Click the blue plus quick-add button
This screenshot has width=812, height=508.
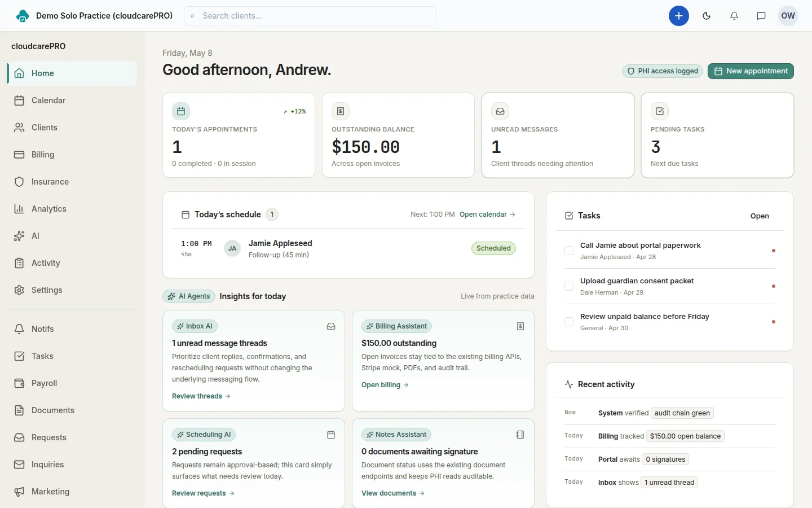click(679, 16)
